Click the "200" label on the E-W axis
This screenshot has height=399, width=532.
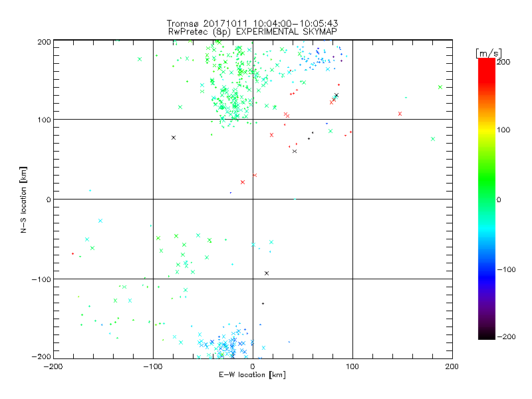pos(452,366)
